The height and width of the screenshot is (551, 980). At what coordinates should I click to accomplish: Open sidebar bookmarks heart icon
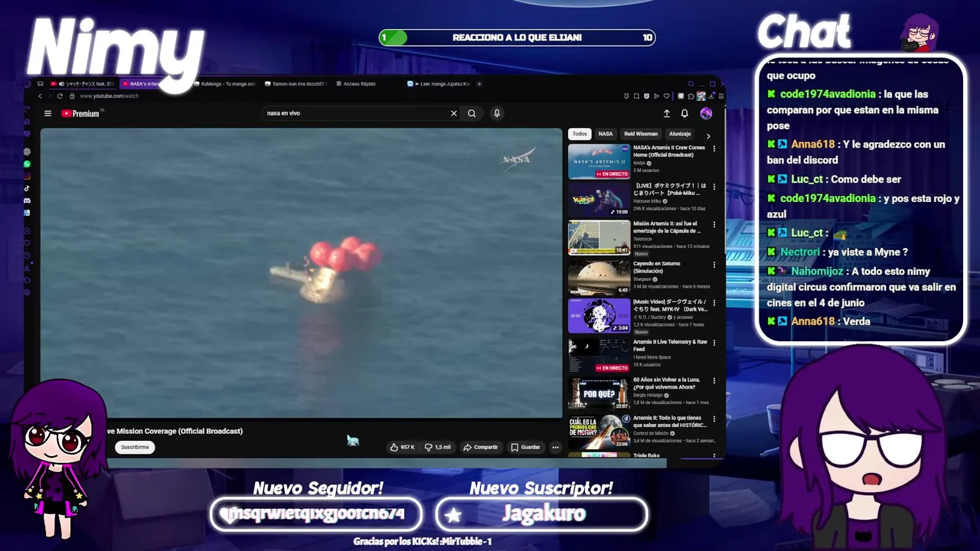27,243
